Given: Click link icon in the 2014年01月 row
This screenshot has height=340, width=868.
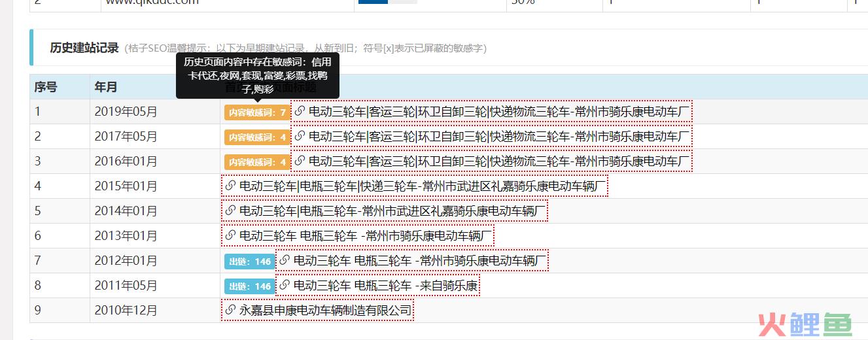Looking at the screenshot, I should point(230,211).
